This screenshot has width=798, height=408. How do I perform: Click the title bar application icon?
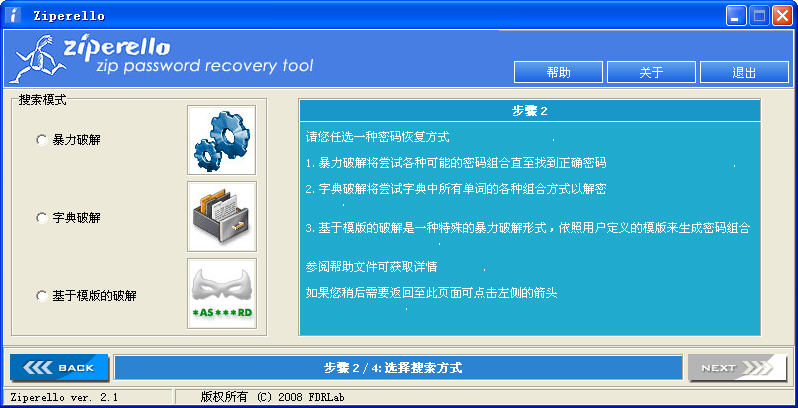(13, 15)
